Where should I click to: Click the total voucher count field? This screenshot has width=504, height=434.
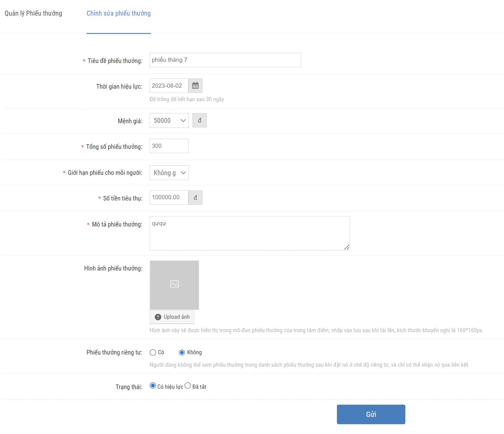[169, 146]
